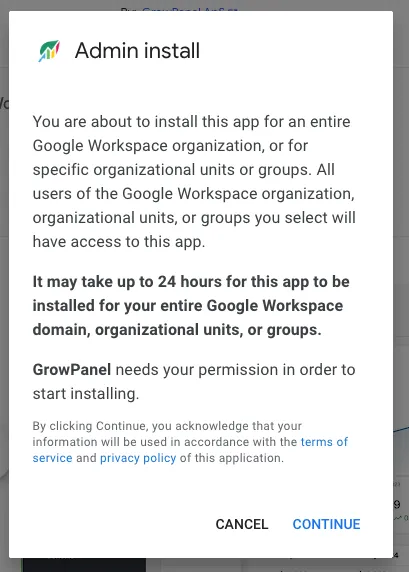Click the CANCEL button
409x572 pixels.
coord(242,524)
